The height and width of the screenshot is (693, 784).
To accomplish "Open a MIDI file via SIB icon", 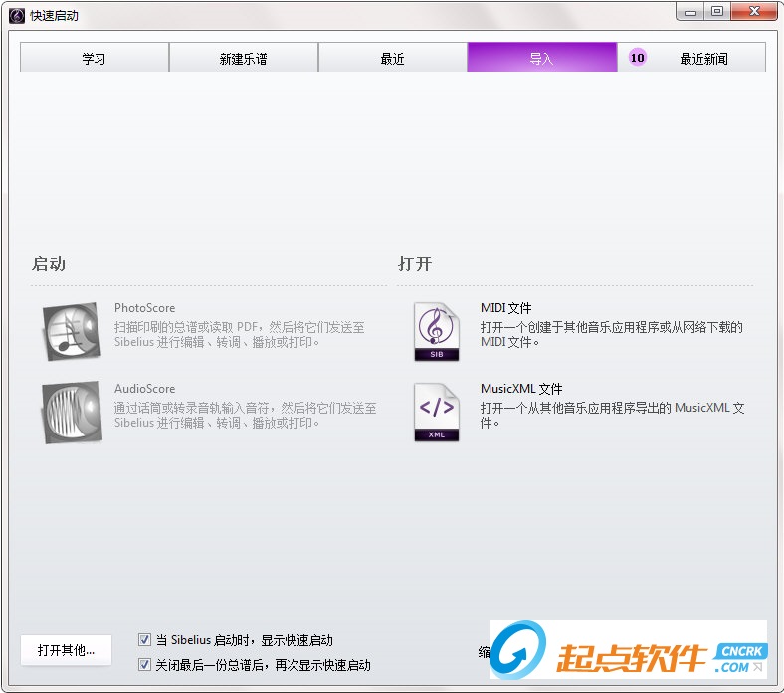I will [x=437, y=332].
